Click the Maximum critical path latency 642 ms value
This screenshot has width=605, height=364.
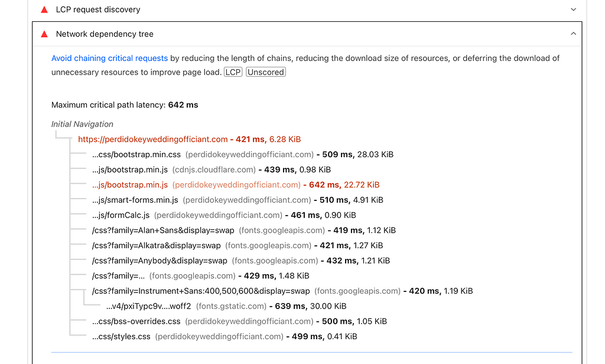coord(183,105)
